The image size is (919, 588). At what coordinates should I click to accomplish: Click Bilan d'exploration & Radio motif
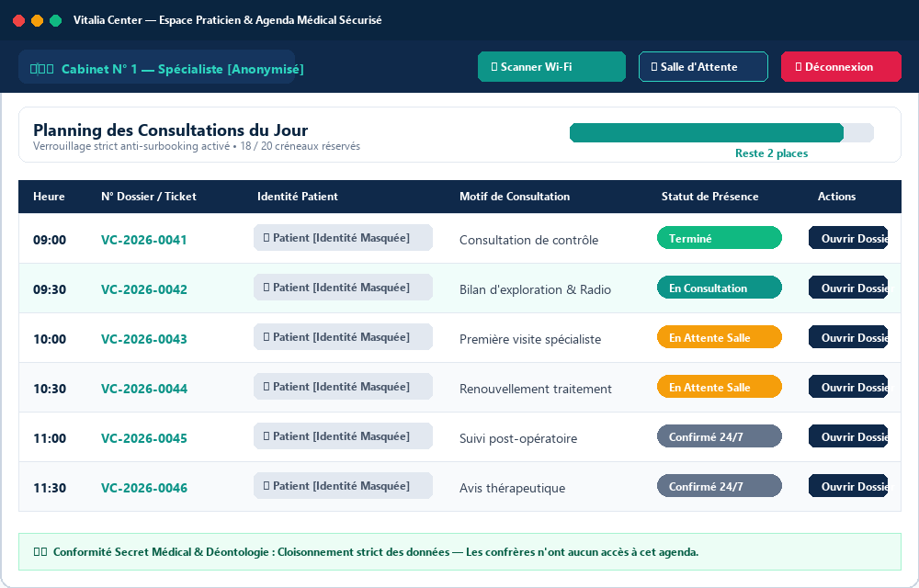pos(535,290)
